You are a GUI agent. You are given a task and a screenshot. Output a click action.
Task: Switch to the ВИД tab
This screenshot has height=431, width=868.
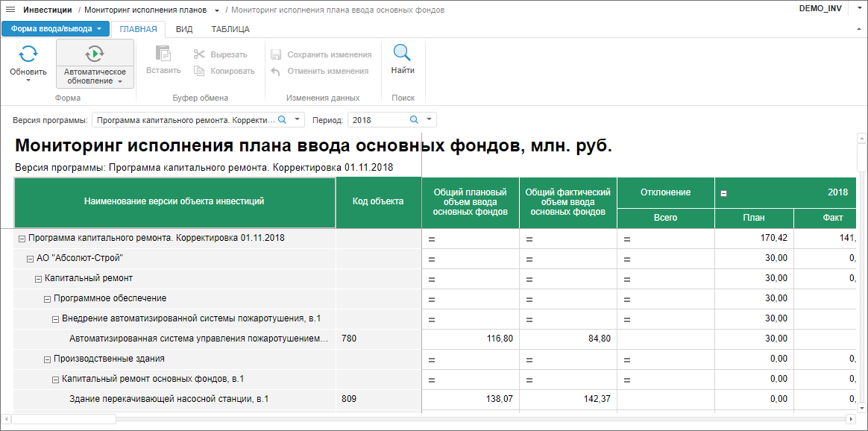tap(184, 29)
